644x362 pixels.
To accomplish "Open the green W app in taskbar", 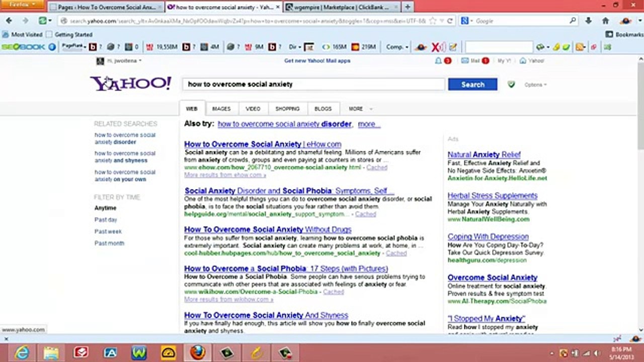I will 139,353.
